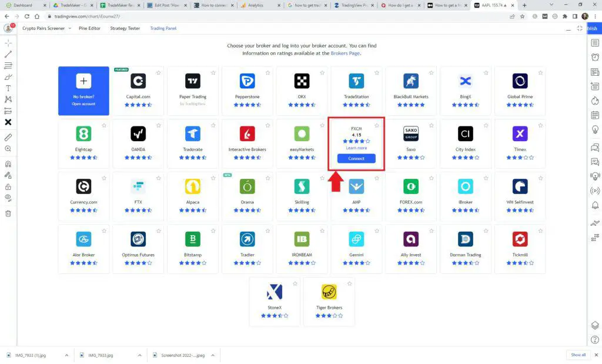The image size is (602, 364).
Task: Choose the BlackBull Markets logo
Action: pyautogui.click(x=411, y=81)
